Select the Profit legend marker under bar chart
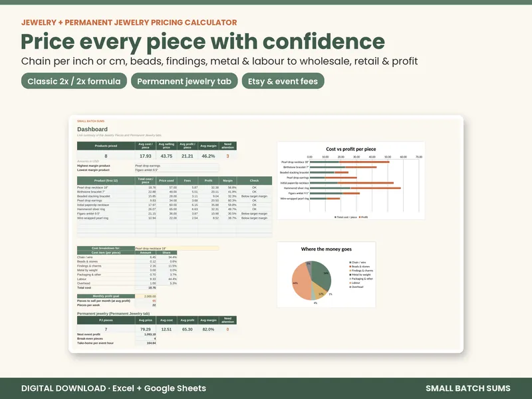The width and height of the screenshot is (532, 399). (360, 217)
